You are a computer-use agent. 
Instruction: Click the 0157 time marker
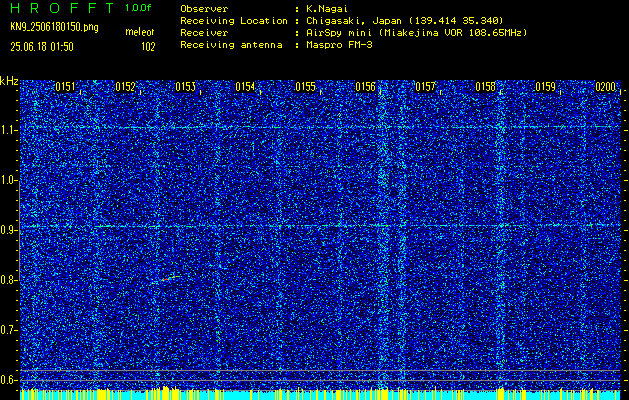pyautogui.click(x=425, y=87)
